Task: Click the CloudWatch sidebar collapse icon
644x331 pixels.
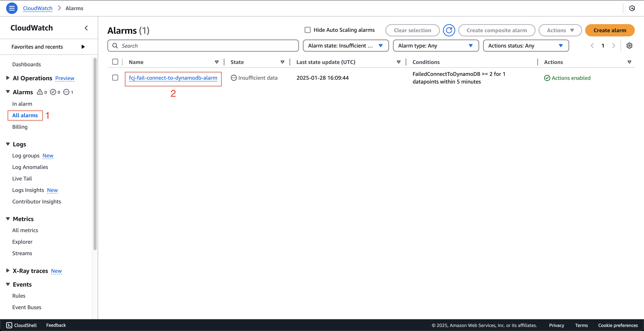Action: (x=86, y=27)
